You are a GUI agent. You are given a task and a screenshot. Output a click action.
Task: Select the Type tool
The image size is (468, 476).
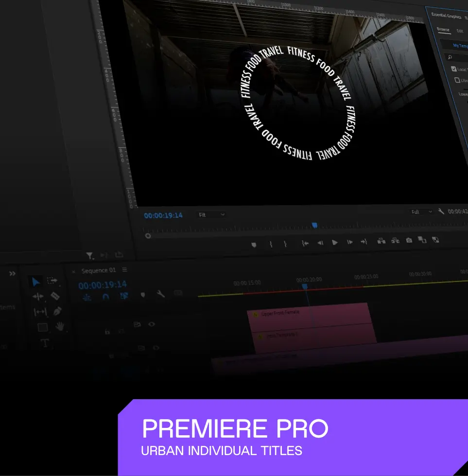coord(45,343)
